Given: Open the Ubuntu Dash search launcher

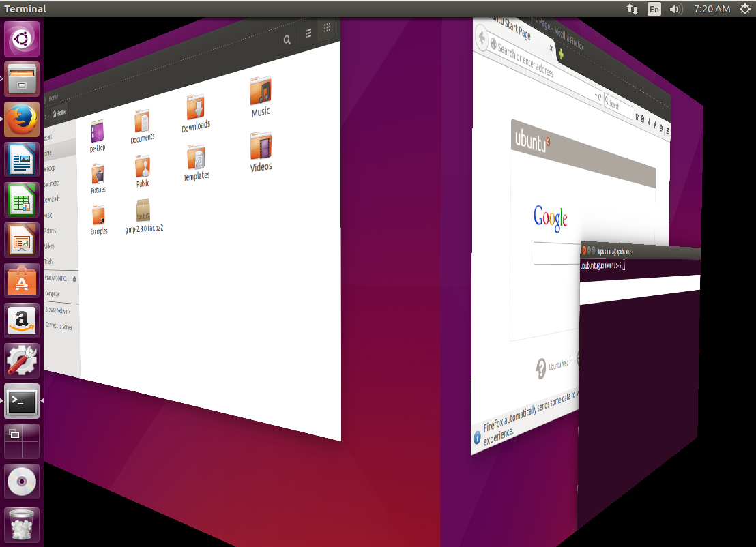Looking at the screenshot, I should coord(22,39).
